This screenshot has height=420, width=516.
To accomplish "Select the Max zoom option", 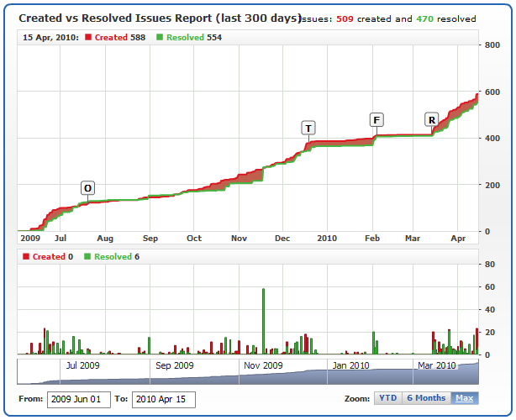I will point(464,398).
